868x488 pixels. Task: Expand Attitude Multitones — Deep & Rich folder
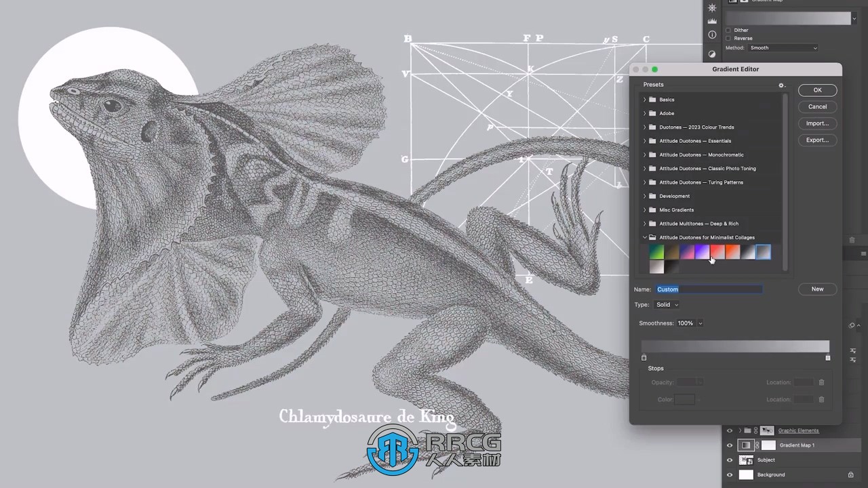pyautogui.click(x=645, y=224)
